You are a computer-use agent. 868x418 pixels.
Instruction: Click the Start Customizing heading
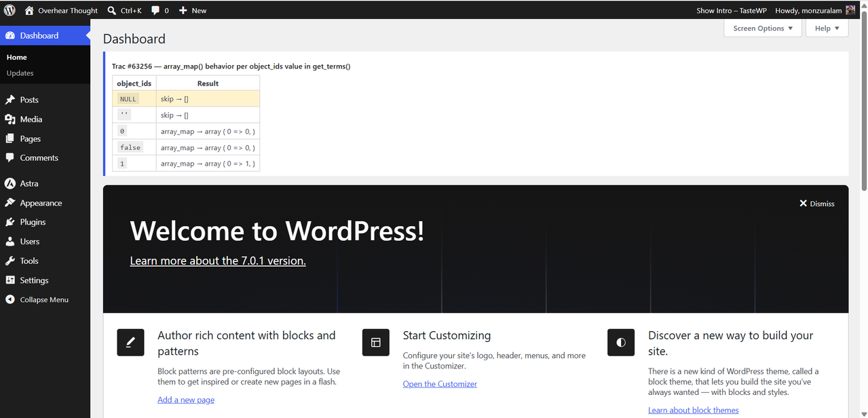point(447,335)
